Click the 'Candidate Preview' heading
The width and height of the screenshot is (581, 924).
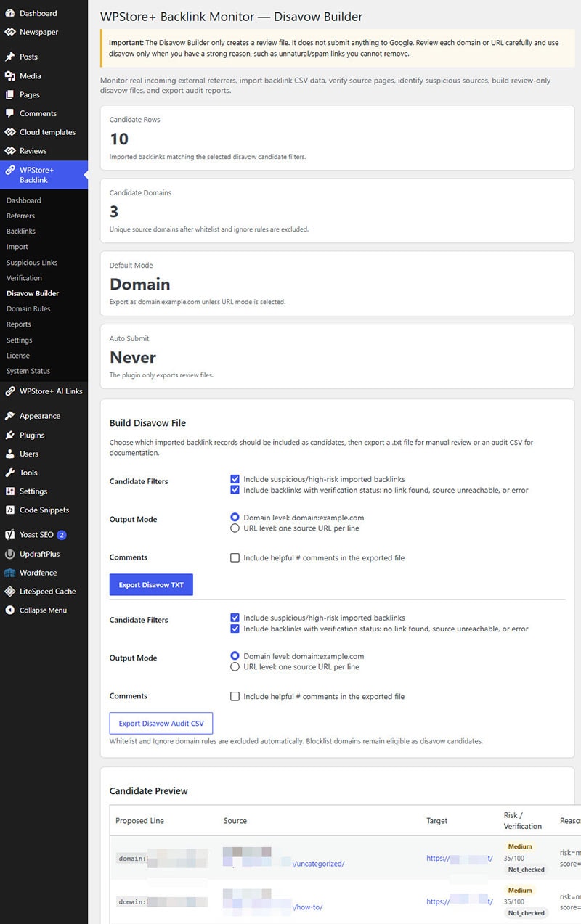pos(149,790)
